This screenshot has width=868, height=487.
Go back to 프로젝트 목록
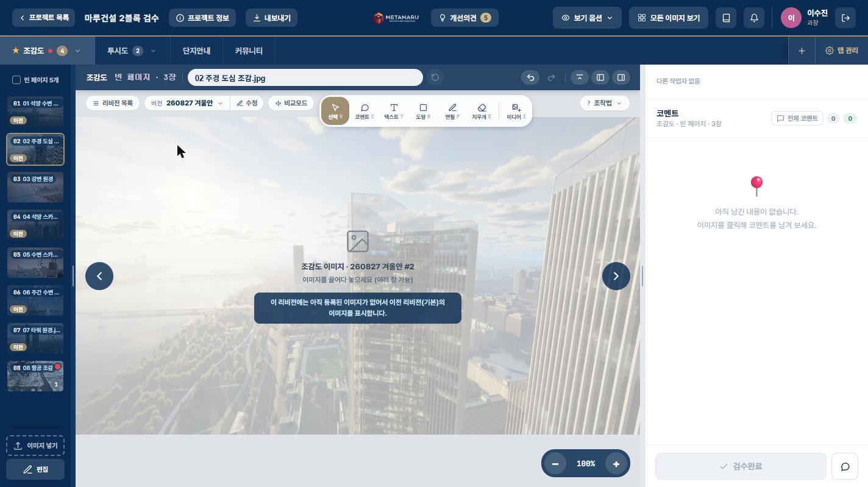[x=43, y=18]
